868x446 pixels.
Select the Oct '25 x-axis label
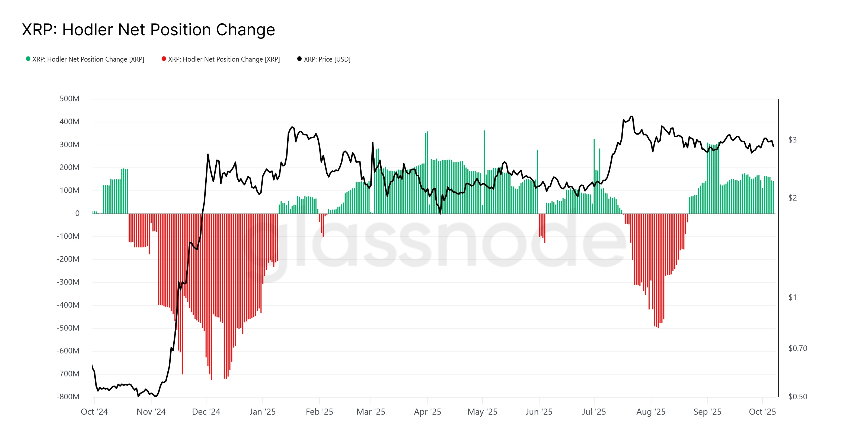pyautogui.click(x=762, y=412)
